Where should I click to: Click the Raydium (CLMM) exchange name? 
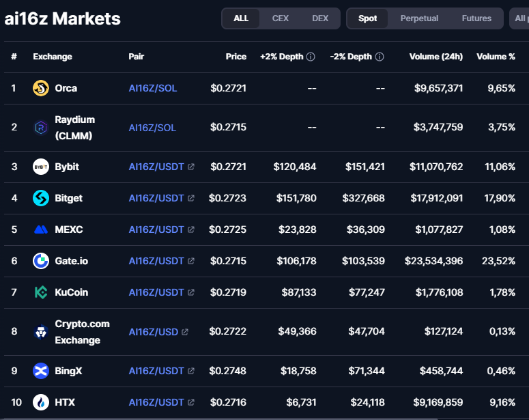pos(75,128)
